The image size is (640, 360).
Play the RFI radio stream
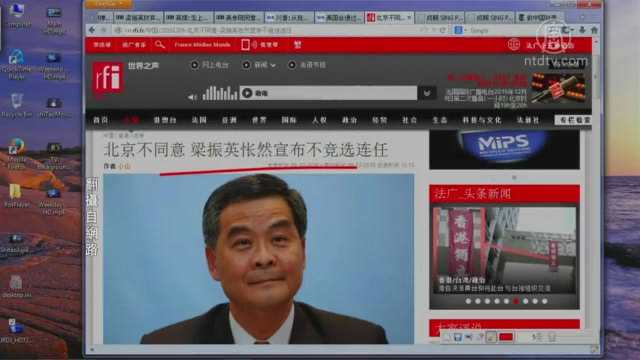[247, 93]
